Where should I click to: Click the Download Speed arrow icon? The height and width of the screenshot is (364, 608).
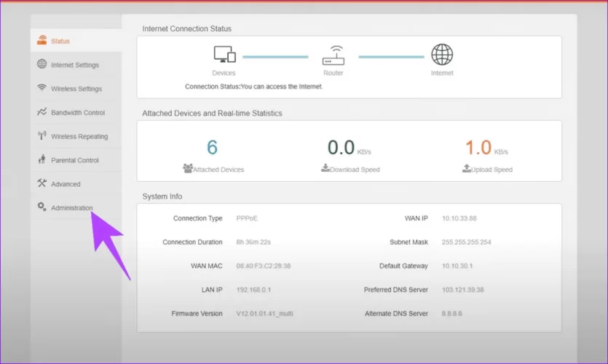pos(325,169)
